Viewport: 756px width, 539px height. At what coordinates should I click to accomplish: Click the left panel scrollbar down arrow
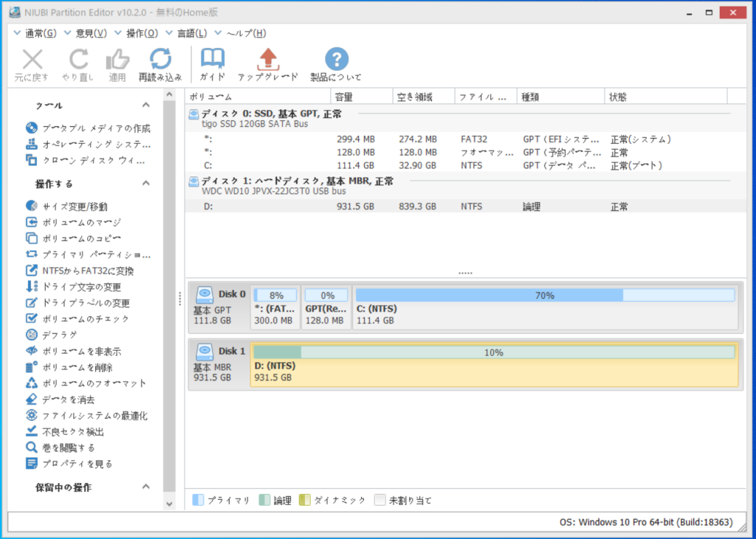click(x=169, y=504)
